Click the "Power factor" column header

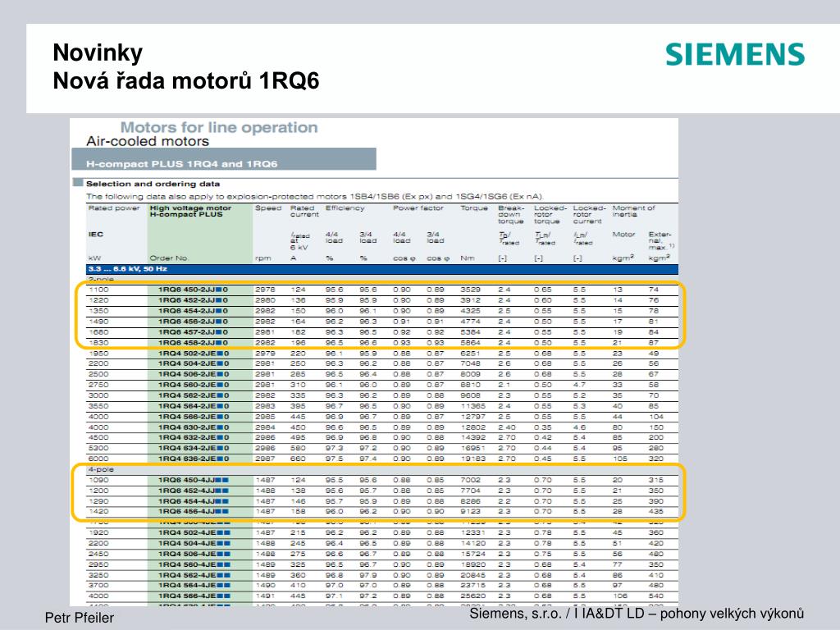coord(418,208)
